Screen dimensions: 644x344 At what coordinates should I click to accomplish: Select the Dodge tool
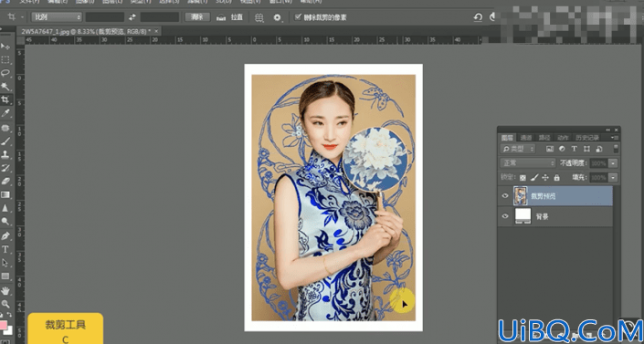(5, 222)
